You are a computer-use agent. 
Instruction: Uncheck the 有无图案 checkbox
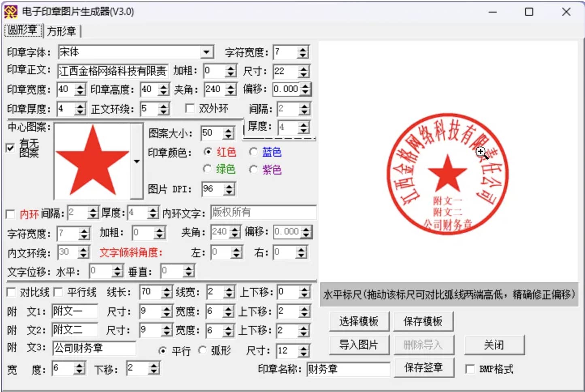point(10,148)
